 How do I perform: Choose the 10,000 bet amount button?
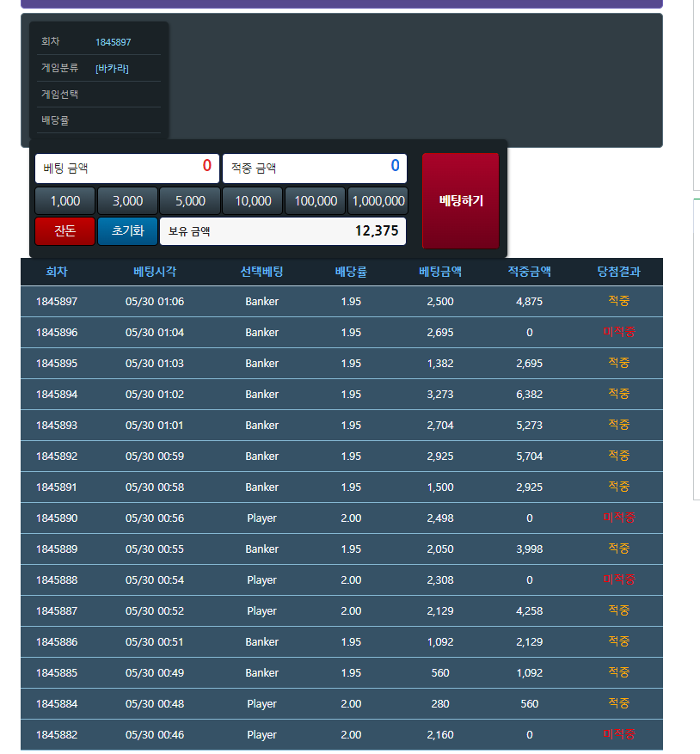(x=253, y=201)
